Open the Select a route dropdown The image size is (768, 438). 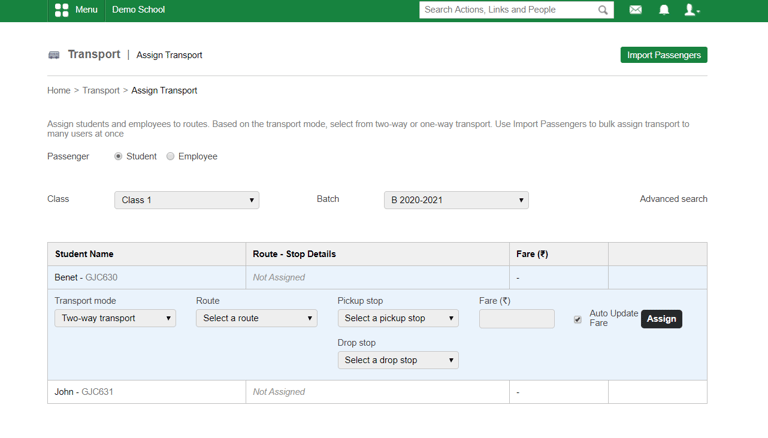coord(257,318)
